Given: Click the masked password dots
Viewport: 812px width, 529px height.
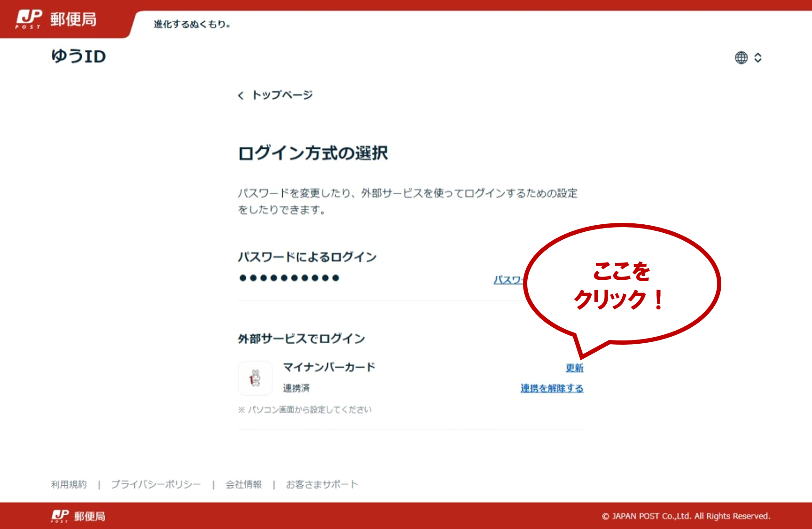Looking at the screenshot, I should point(289,278).
